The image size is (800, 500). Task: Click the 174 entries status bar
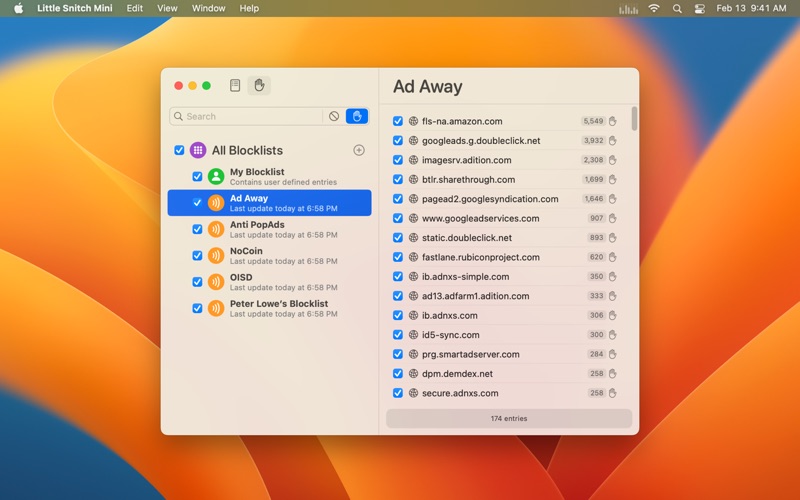point(509,418)
